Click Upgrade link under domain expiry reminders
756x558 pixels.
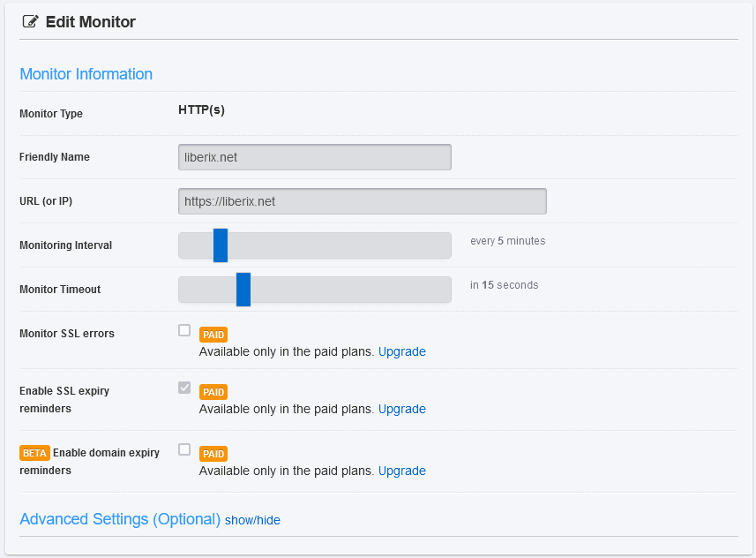[401, 471]
